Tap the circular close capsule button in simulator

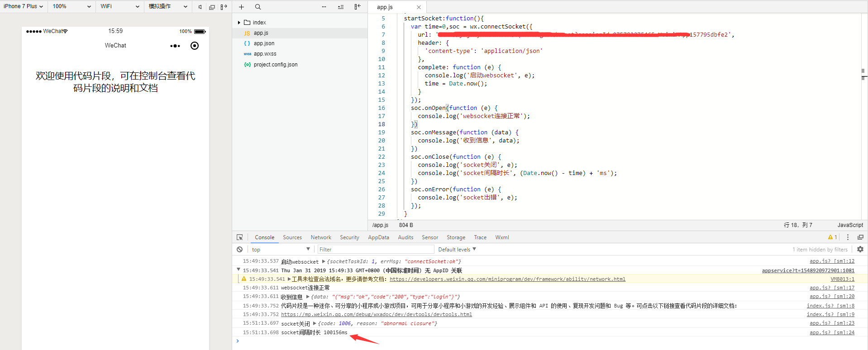point(195,46)
